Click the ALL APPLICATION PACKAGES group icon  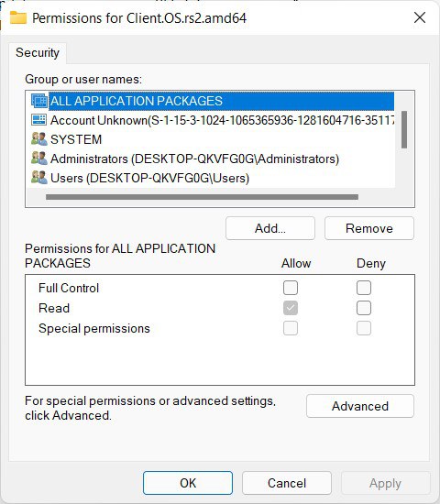39,101
